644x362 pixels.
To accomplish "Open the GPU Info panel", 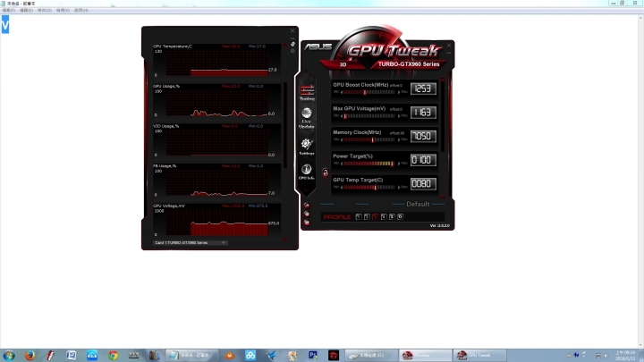I will [307, 172].
